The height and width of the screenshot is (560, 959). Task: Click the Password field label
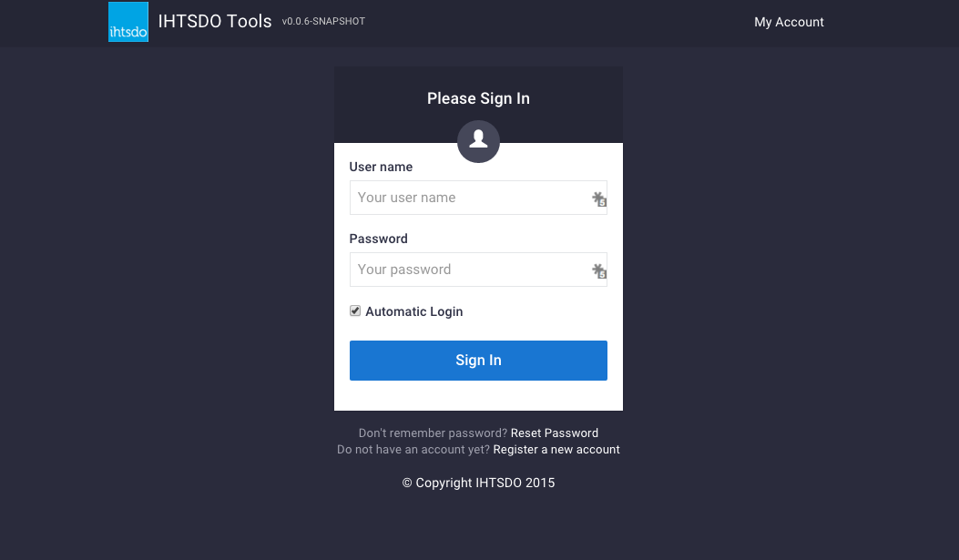(x=378, y=239)
